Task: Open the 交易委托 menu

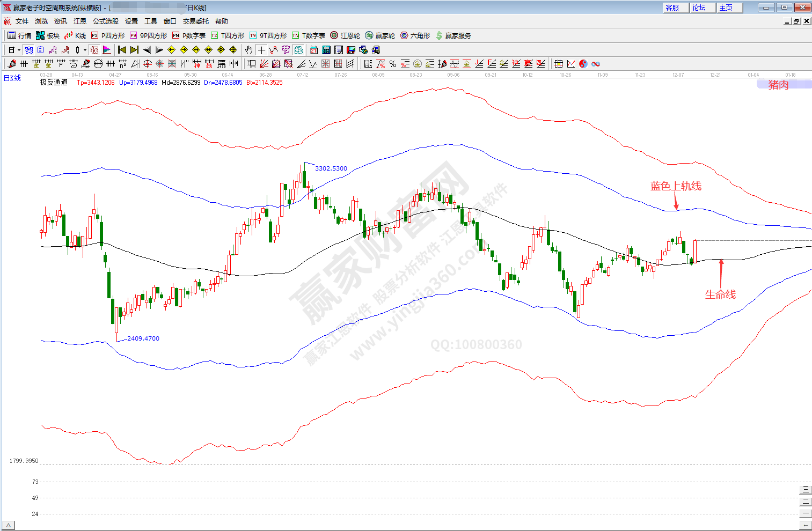Action: coord(195,21)
